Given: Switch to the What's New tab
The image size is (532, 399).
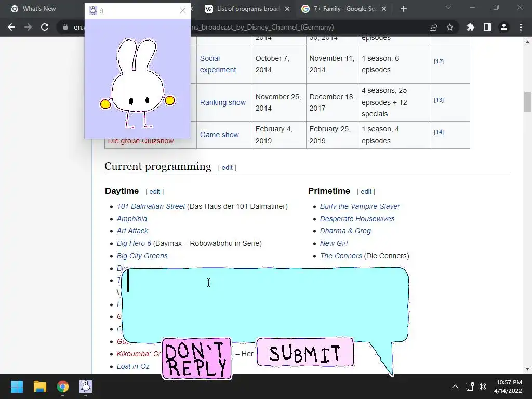Looking at the screenshot, I should (x=39, y=9).
